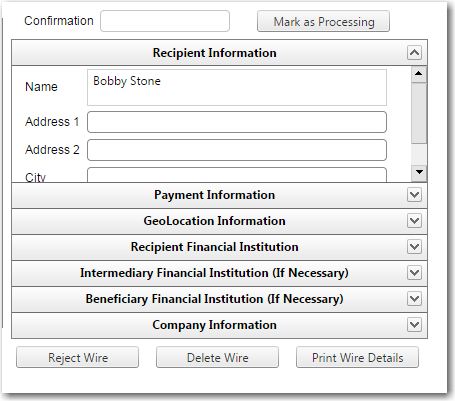This screenshot has height=401, width=455.
Task: Expand Beneficiary Financial Institution chevron
Action: (x=414, y=299)
